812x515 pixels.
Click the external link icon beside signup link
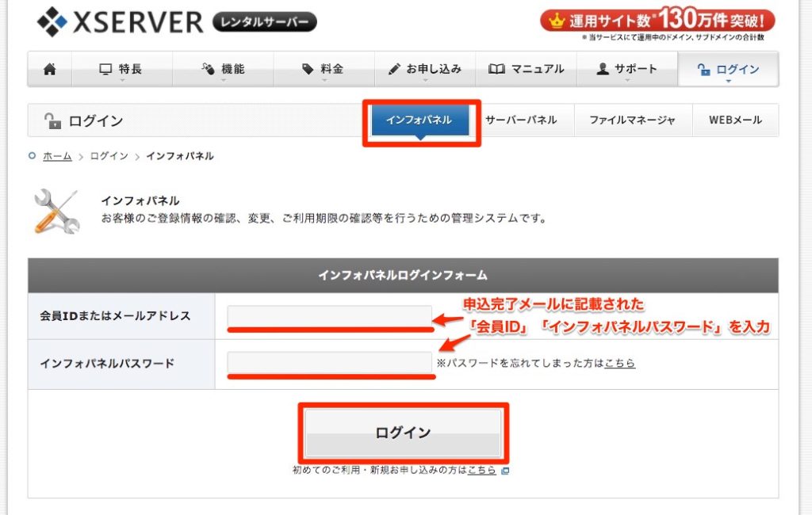tap(505, 471)
